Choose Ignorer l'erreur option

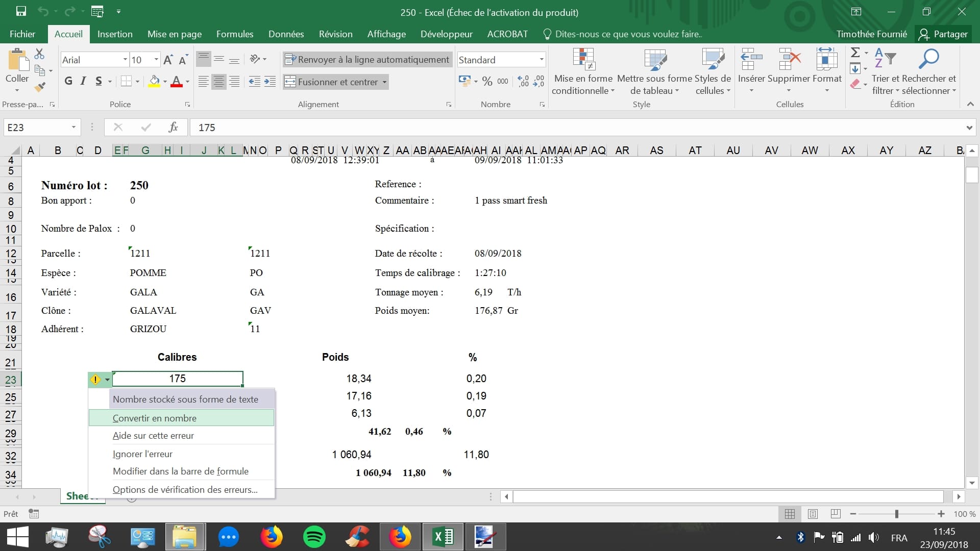click(142, 454)
